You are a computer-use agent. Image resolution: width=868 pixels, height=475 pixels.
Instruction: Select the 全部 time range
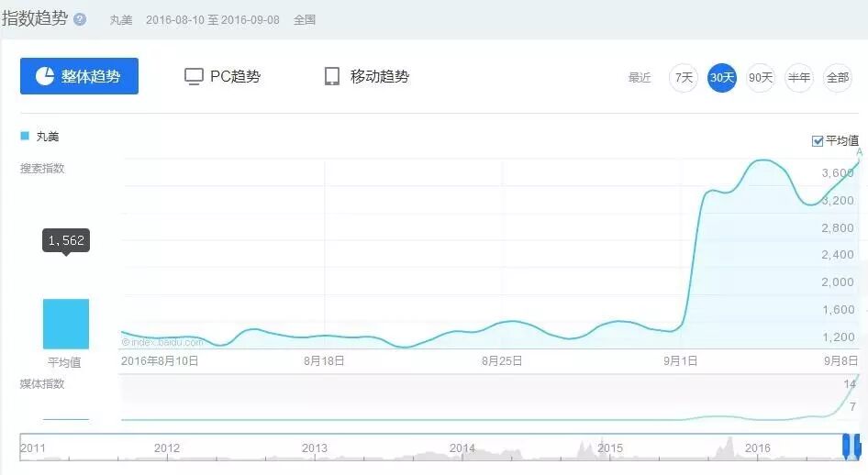838,78
